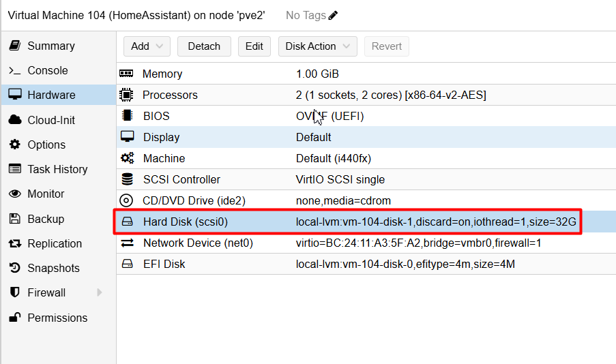Click the Network Device arrows icon
Image resolution: width=616 pixels, height=364 pixels.
pos(127,243)
